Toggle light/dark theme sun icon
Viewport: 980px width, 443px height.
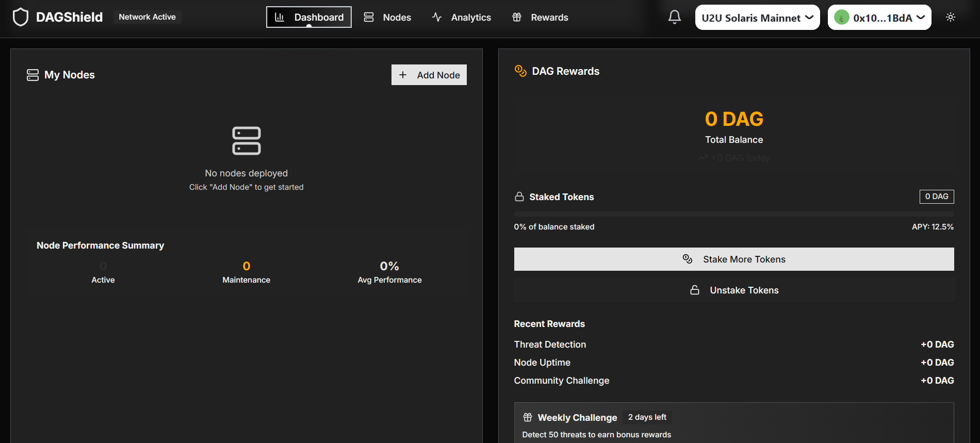[950, 17]
